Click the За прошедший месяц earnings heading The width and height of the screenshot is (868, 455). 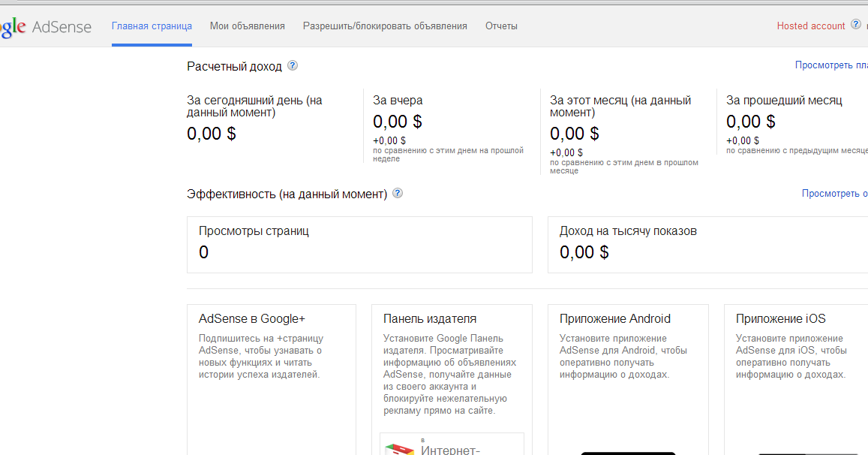click(784, 101)
